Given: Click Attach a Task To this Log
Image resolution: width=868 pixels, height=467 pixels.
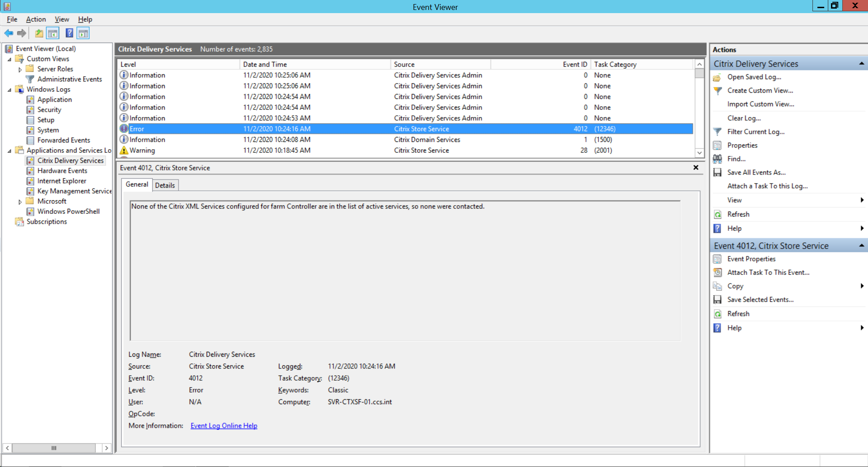Looking at the screenshot, I should (768, 186).
